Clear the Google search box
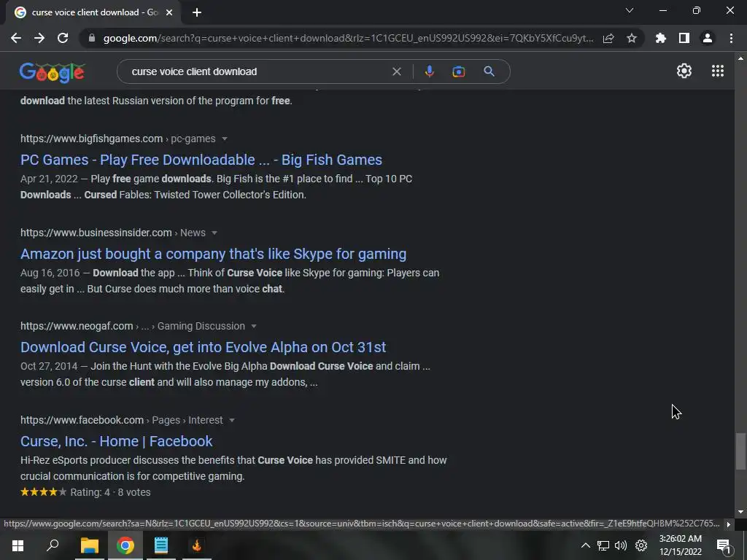Viewport: 747px width, 560px height. (x=396, y=71)
